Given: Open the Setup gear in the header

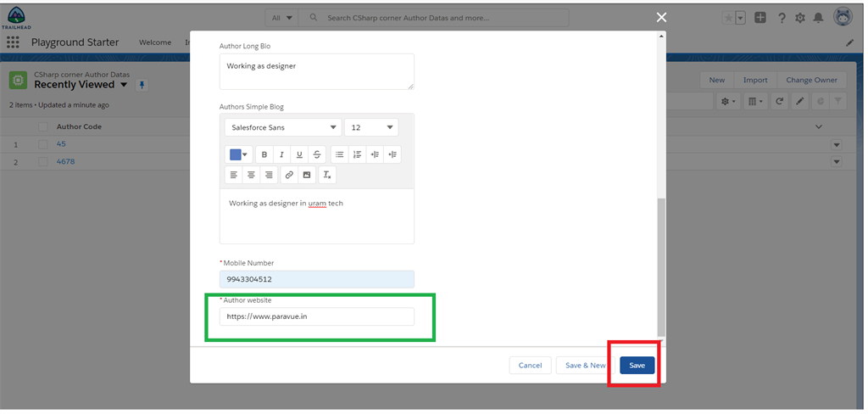Looking at the screenshot, I should click(x=800, y=18).
